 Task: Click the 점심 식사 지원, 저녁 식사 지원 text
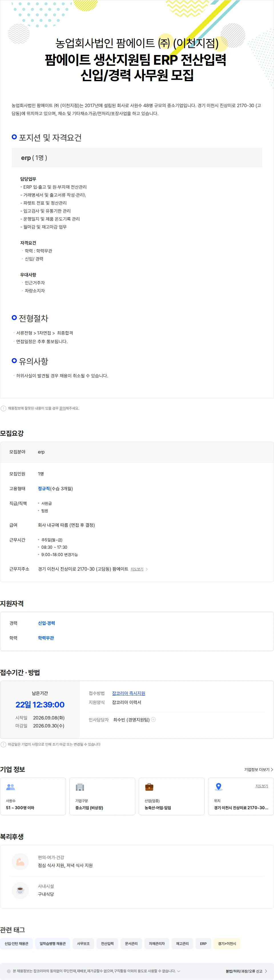pyautogui.click(x=65, y=865)
